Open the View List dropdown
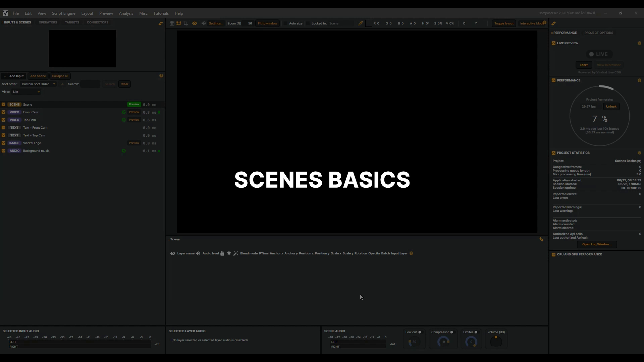Image resolution: width=644 pixels, height=362 pixels. click(26, 92)
